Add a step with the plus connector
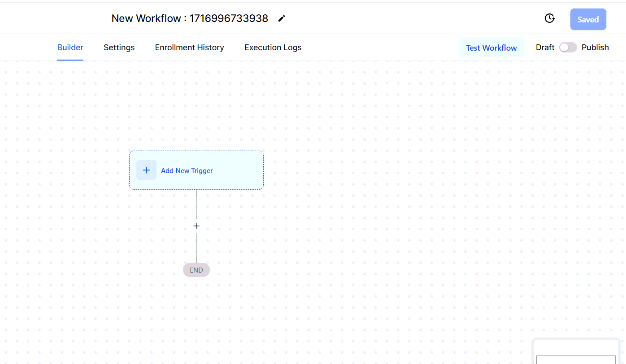Viewport: 626px width, 364px height. tap(196, 226)
